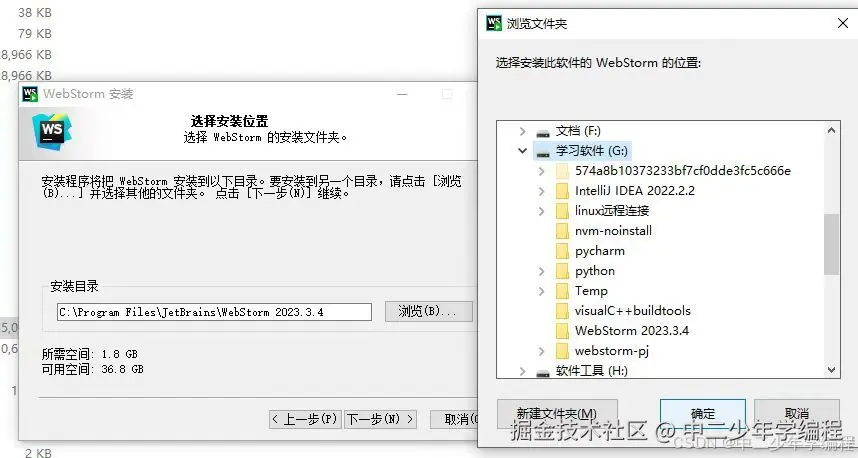Click WebStorm icon in browse dialog title
Screen dimensions: 858x458
pyautogui.click(x=494, y=23)
